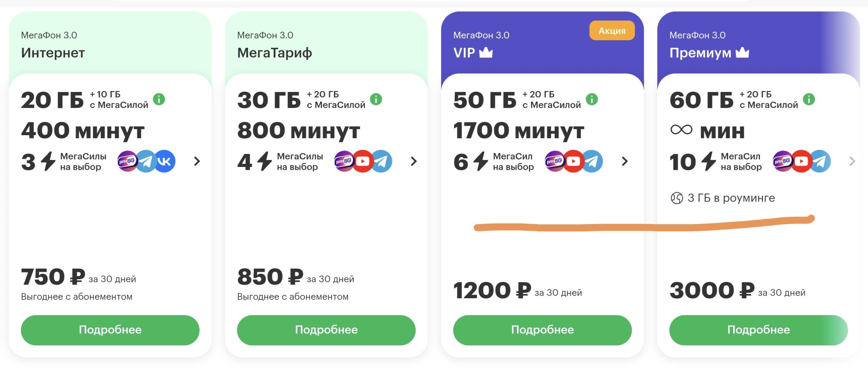The image size is (868, 369).
Task: Click VK icon in Интернет plan
Action: [x=165, y=161]
